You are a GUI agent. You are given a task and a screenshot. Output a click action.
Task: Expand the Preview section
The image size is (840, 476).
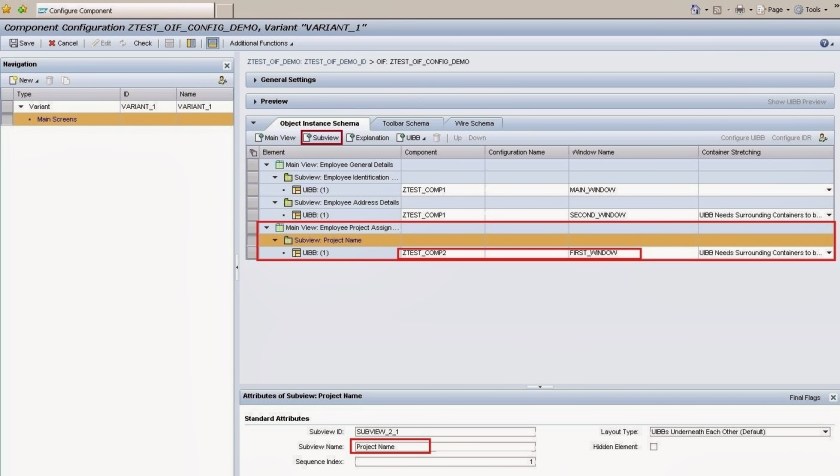pos(255,101)
